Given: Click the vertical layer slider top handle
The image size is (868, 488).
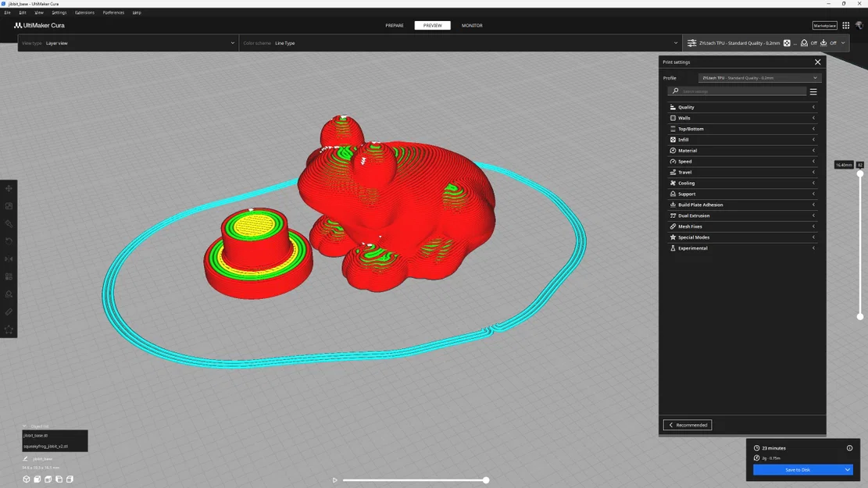Looking at the screenshot, I should point(860,174).
